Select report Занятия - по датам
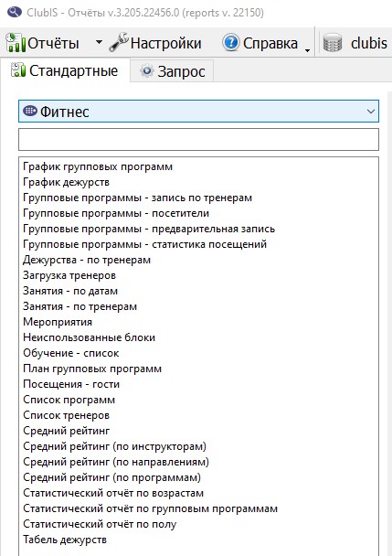Screen dimensions: 392x556 pos(70,291)
